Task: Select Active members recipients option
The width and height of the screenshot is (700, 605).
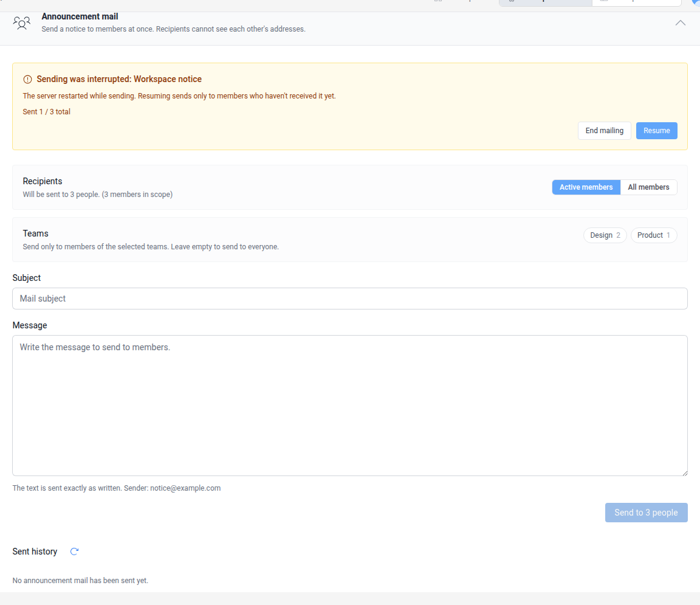Action: click(x=586, y=187)
